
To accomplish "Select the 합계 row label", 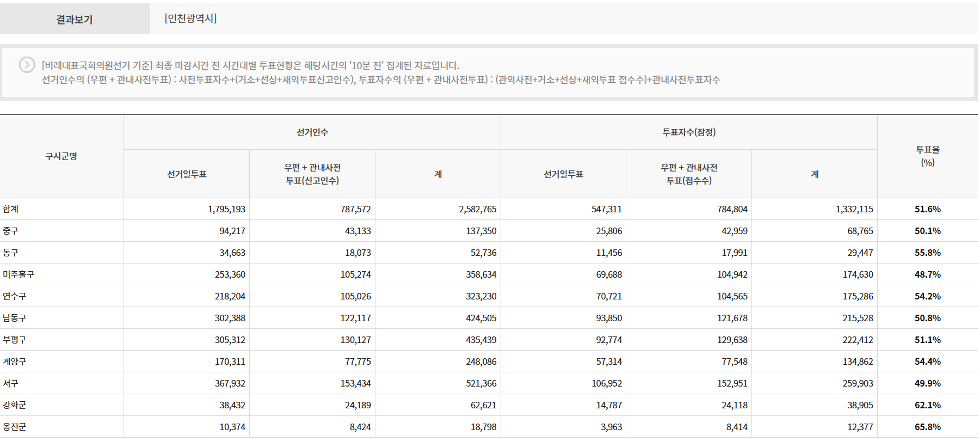I will point(11,209).
